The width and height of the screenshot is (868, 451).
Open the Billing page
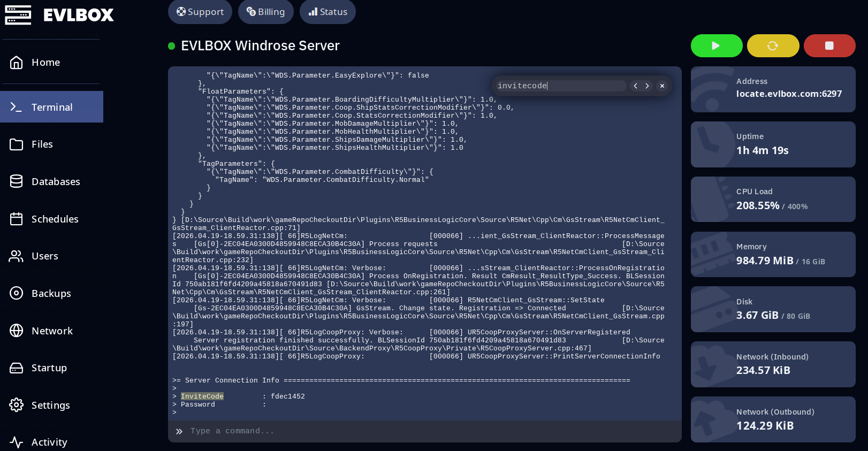point(266,12)
